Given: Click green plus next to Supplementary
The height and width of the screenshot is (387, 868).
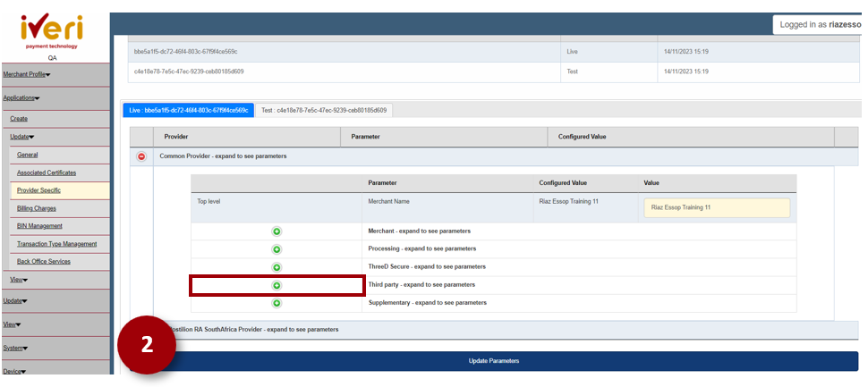Looking at the screenshot, I should point(277,303).
